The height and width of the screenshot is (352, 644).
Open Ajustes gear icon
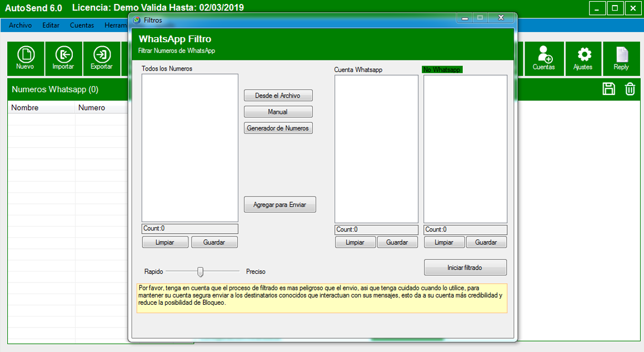(x=583, y=59)
